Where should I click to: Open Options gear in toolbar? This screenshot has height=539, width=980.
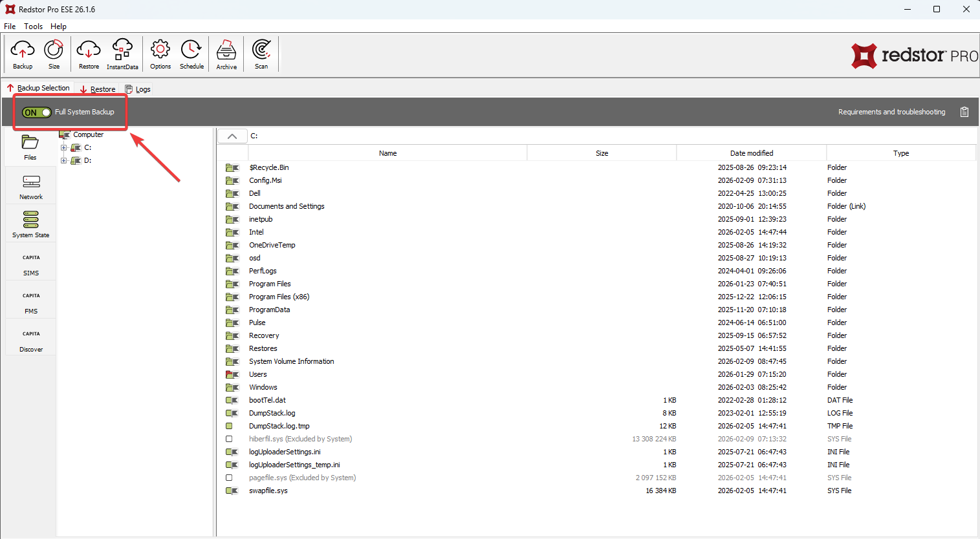tap(160, 54)
